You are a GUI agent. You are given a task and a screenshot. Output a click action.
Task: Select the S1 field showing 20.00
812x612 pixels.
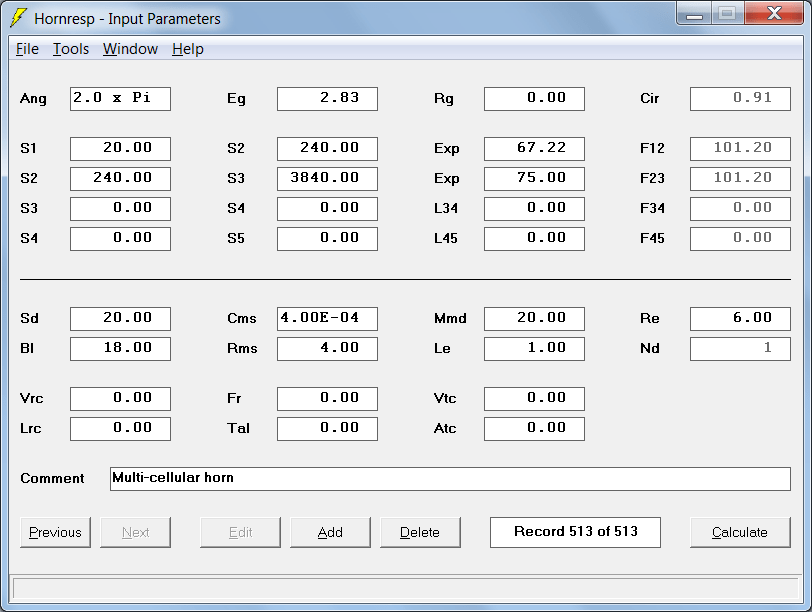click(x=120, y=149)
